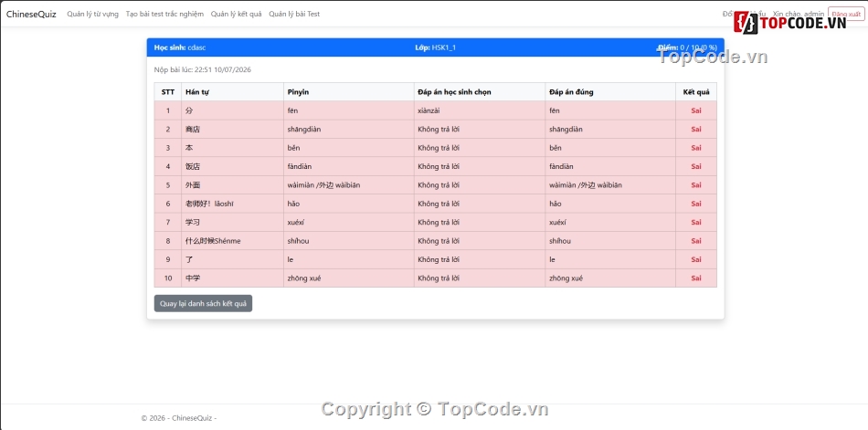This screenshot has height=430, width=868.
Task: Open the Quản lý bài Test page
Action: [294, 14]
